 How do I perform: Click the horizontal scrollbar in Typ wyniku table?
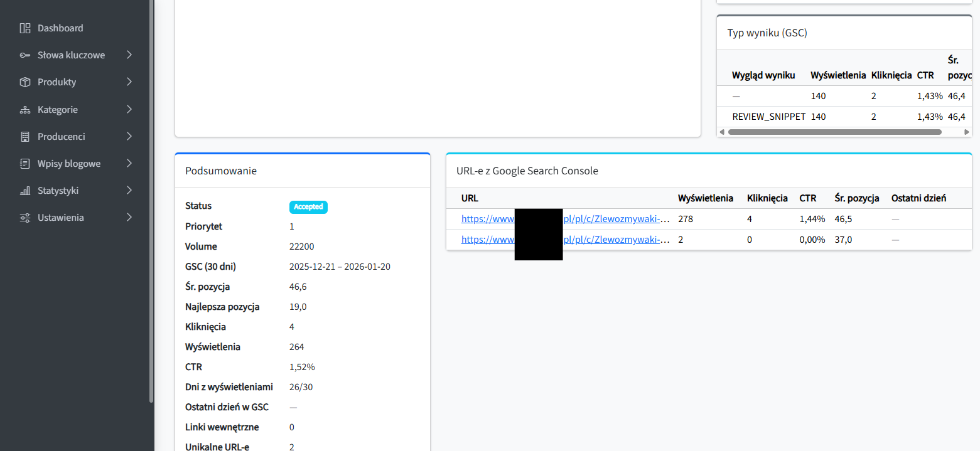coord(834,132)
